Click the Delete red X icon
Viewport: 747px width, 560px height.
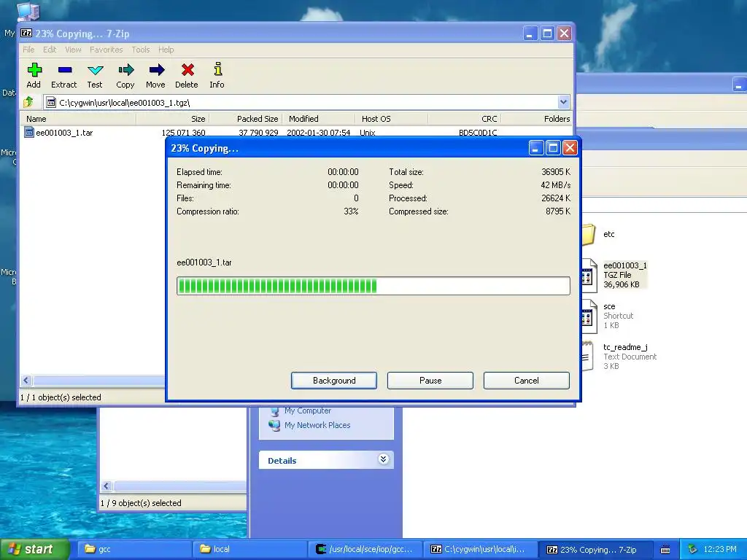(187, 70)
